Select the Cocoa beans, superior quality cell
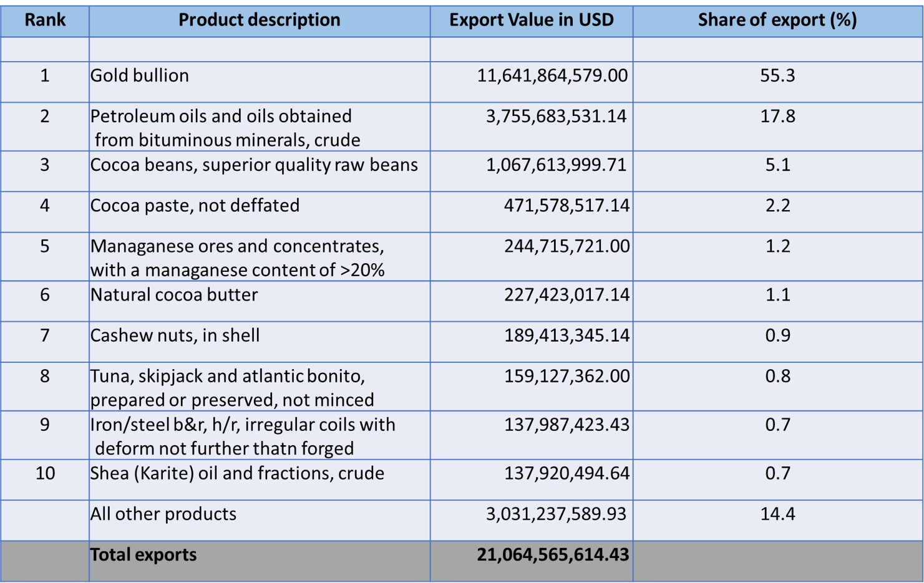 254,165
